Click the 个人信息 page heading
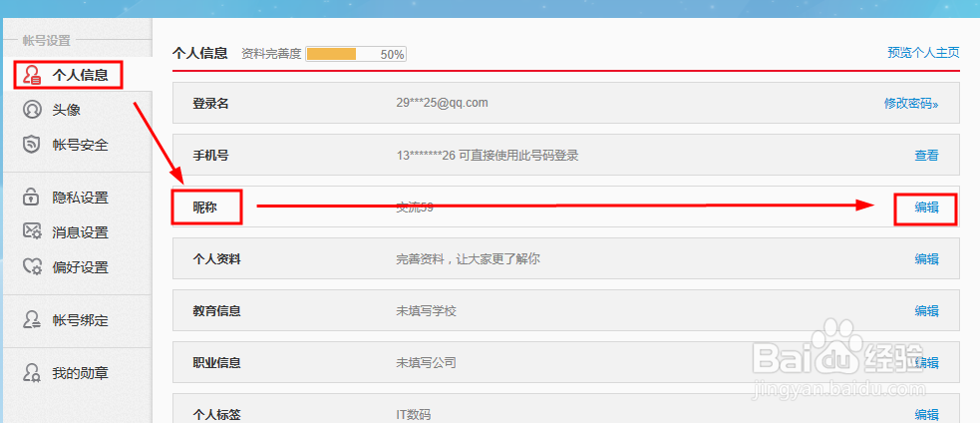The height and width of the screenshot is (423, 980). 200,53
